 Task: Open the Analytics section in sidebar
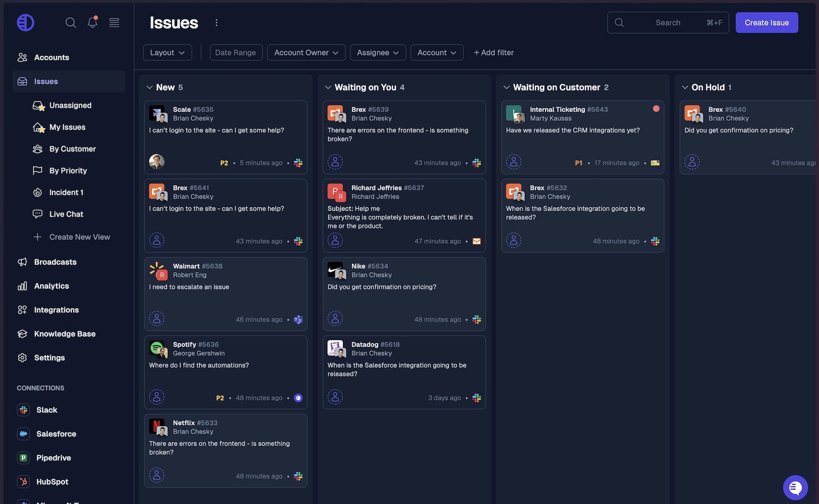tap(51, 286)
